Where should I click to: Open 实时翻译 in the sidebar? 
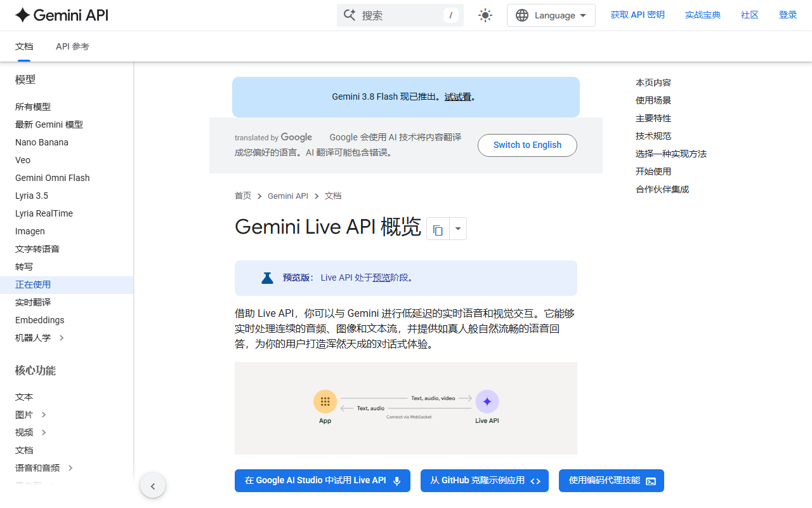[x=33, y=302]
